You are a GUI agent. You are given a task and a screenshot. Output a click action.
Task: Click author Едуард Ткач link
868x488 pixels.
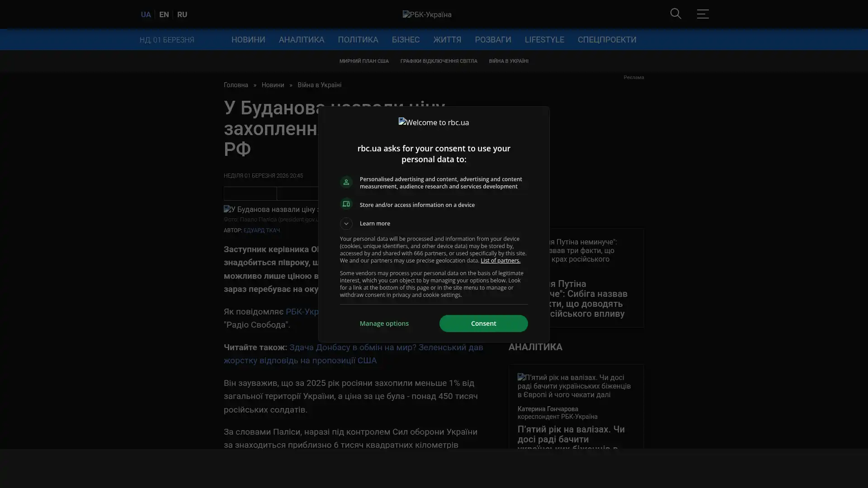pos(261,230)
